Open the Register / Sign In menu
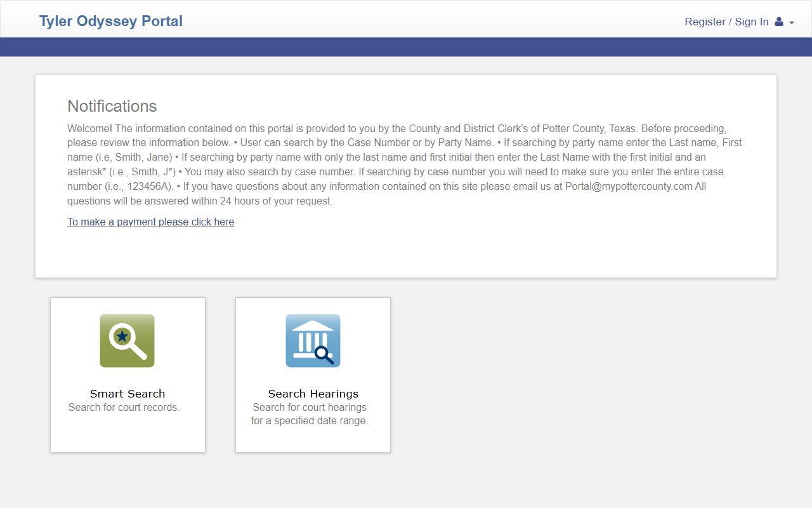Viewport: 812px width, 508px height. click(726, 22)
